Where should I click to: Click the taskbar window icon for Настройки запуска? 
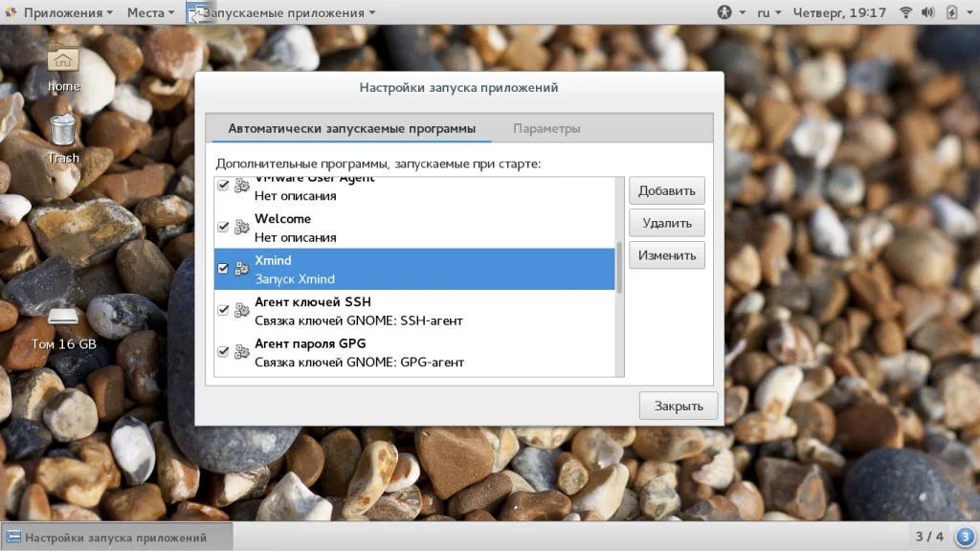point(13,537)
